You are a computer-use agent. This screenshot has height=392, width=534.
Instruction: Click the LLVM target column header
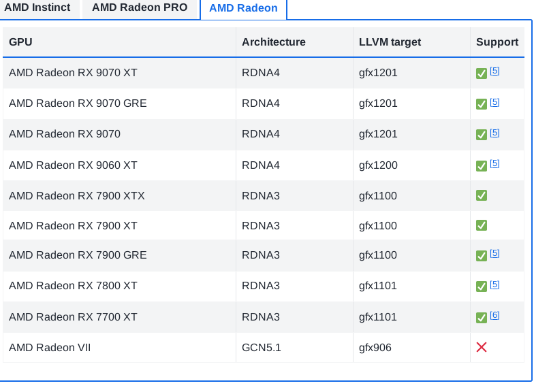pyautogui.click(x=411, y=42)
